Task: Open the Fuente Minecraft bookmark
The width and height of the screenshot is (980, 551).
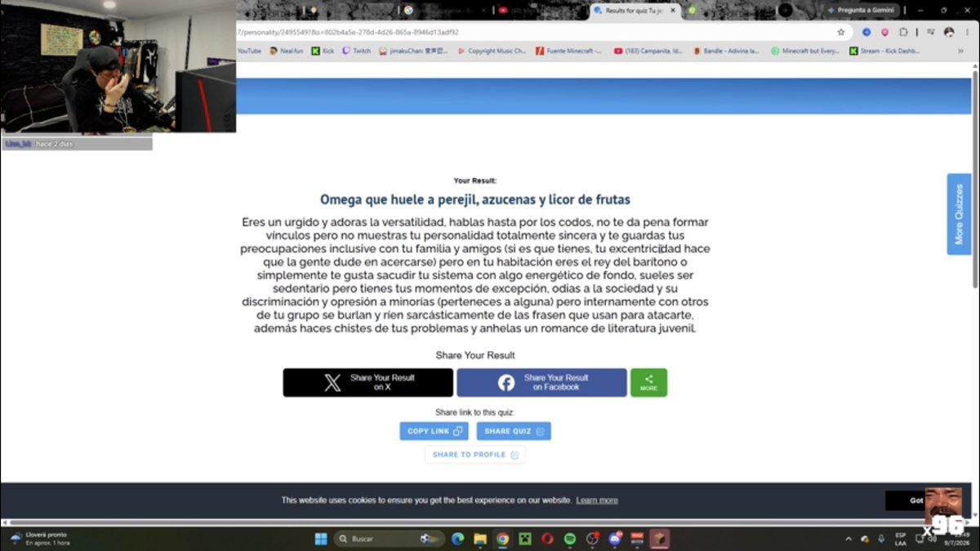Action: (568, 51)
